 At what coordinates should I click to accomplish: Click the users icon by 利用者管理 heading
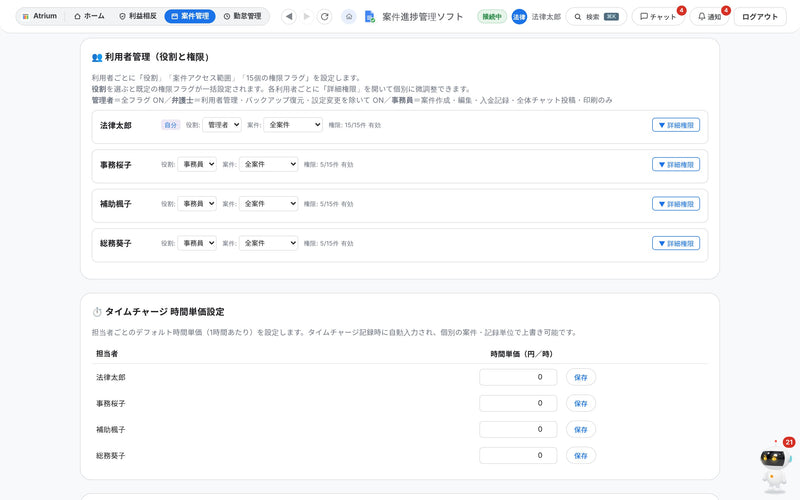(97, 57)
